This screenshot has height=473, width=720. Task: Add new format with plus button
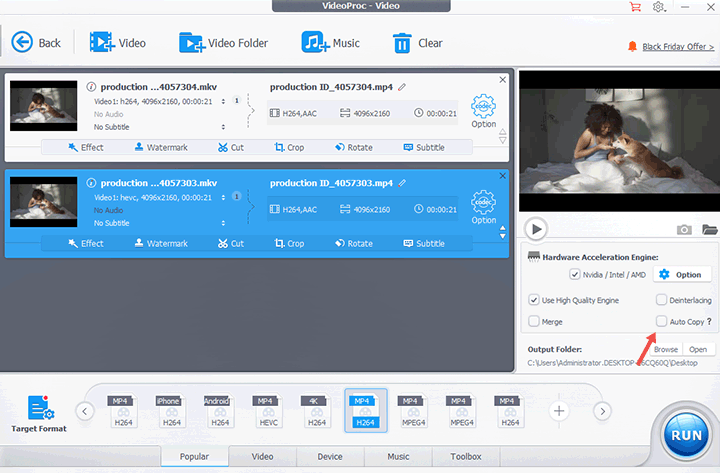click(x=559, y=411)
